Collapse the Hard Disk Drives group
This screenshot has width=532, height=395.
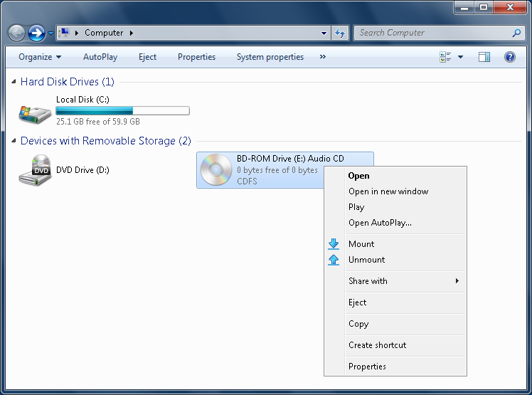coord(14,82)
